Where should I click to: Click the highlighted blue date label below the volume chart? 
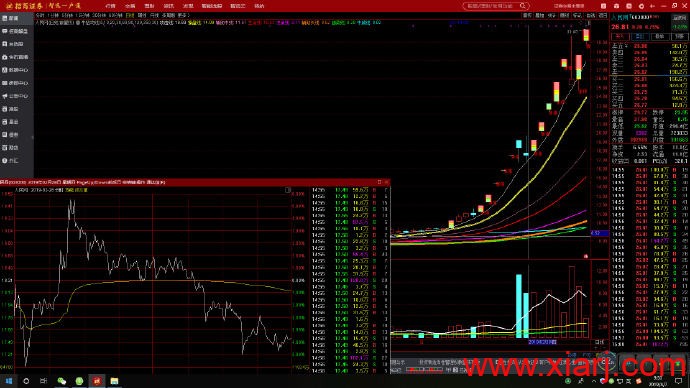coord(542,342)
